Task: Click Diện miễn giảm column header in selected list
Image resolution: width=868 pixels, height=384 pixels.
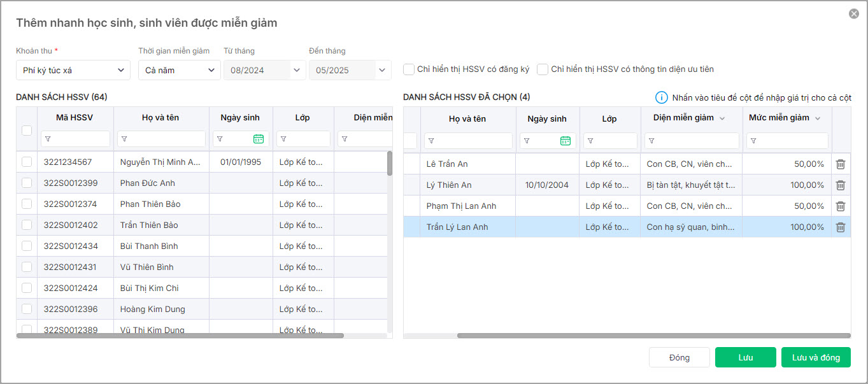Action: pos(683,118)
